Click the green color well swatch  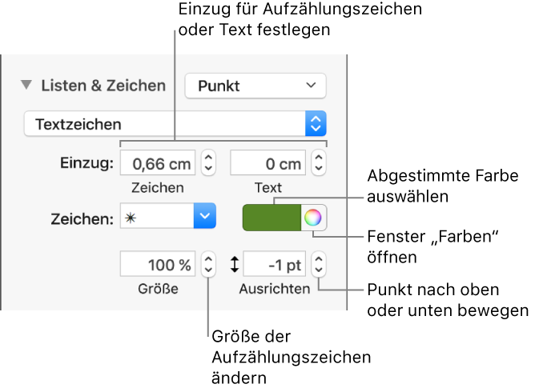pos(271,216)
